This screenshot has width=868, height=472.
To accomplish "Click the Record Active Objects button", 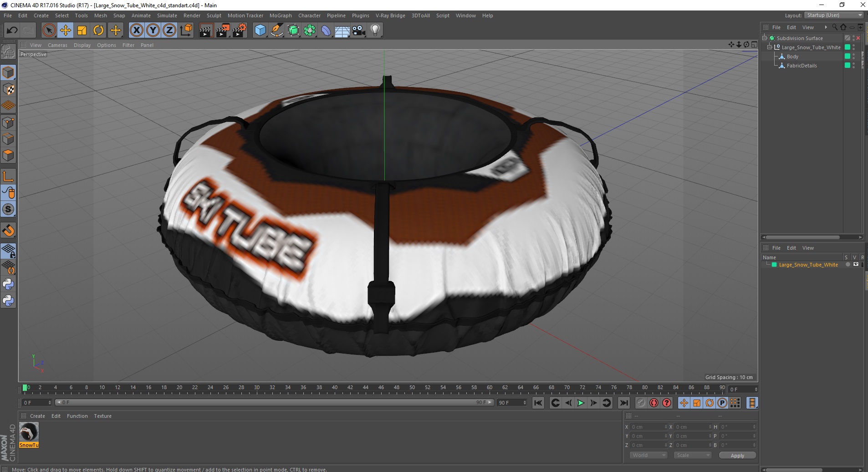I will 641,403.
